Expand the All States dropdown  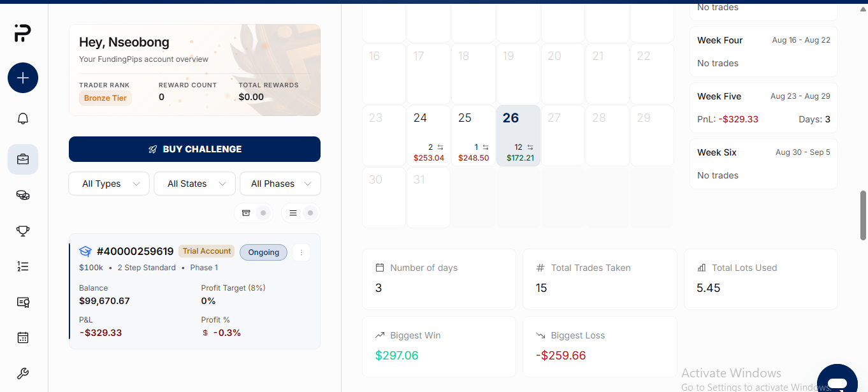pyautogui.click(x=194, y=184)
